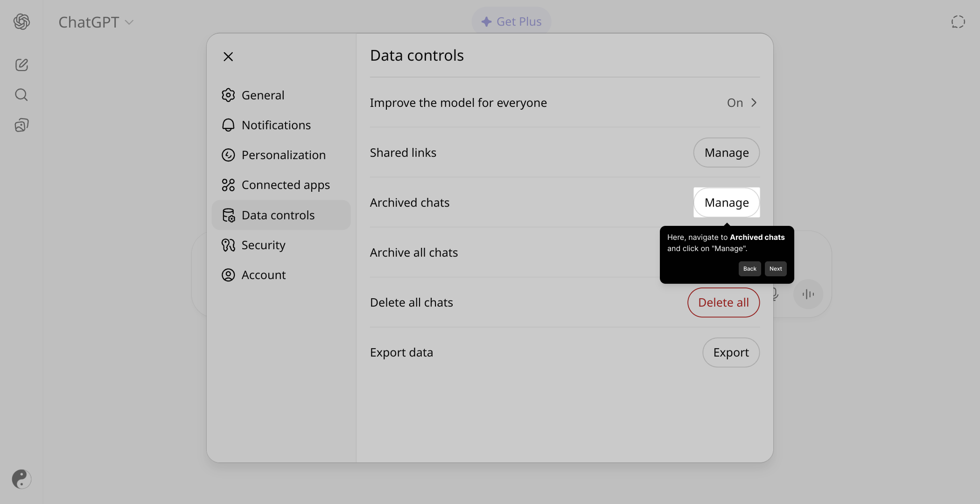980x504 pixels.
Task: Start a new chat with pencil icon
Action: point(21,65)
